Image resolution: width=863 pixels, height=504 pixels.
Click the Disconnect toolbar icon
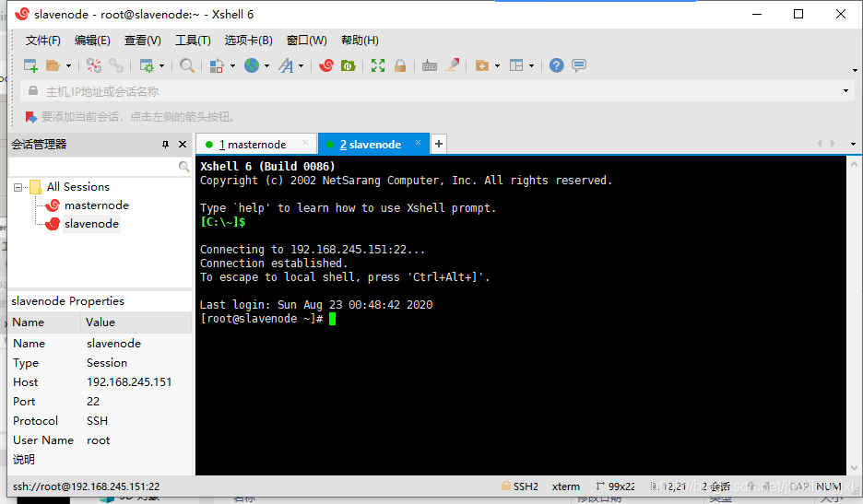(x=94, y=66)
